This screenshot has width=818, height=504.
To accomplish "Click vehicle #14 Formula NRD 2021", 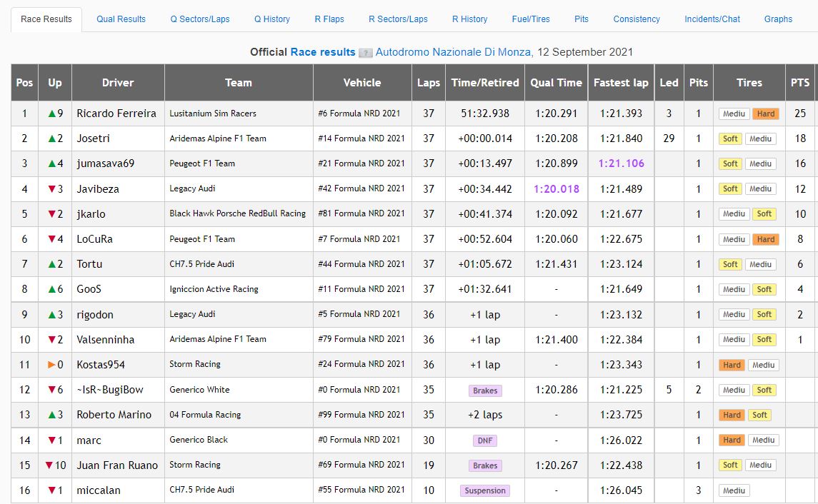I will [x=361, y=138].
